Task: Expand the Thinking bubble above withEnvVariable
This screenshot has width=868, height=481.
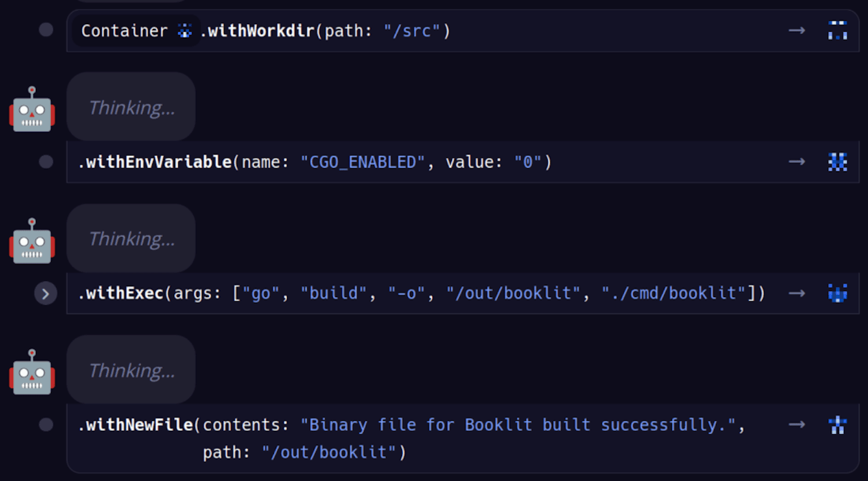Action: click(x=131, y=108)
